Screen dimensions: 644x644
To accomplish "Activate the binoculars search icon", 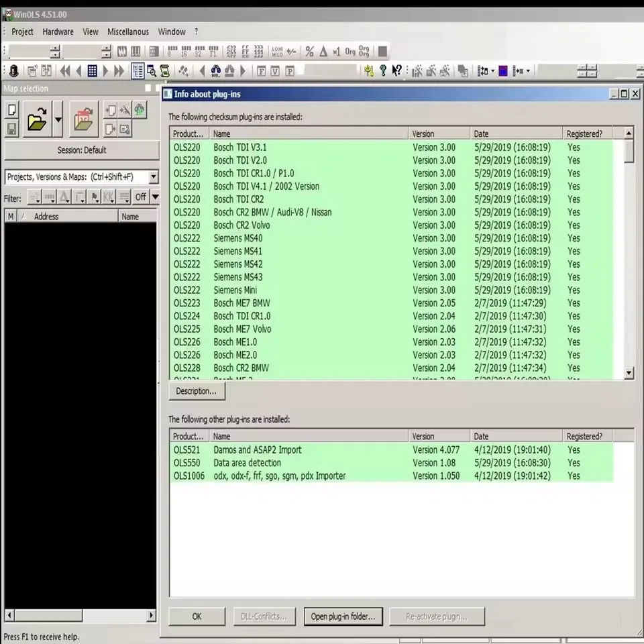I will coord(215,70).
